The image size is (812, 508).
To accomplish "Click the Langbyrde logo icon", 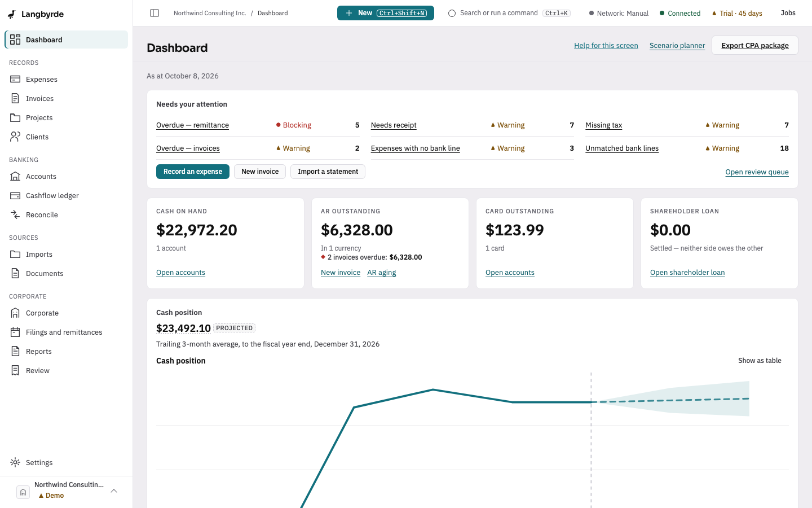I will click(12, 14).
